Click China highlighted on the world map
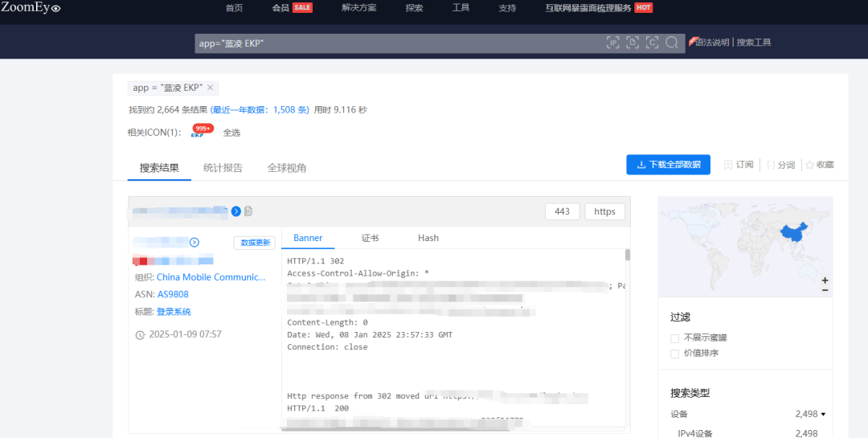The image size is (868, 438). pos(793,234)
